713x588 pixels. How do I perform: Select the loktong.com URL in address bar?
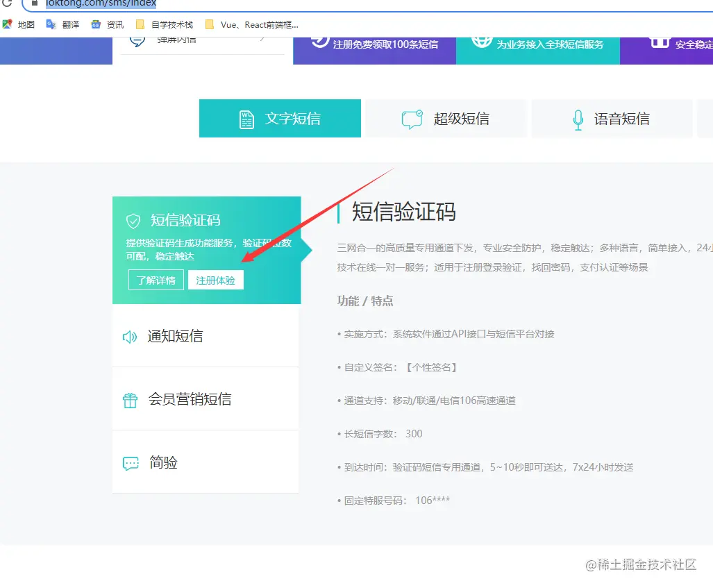(x=101, y=3)
